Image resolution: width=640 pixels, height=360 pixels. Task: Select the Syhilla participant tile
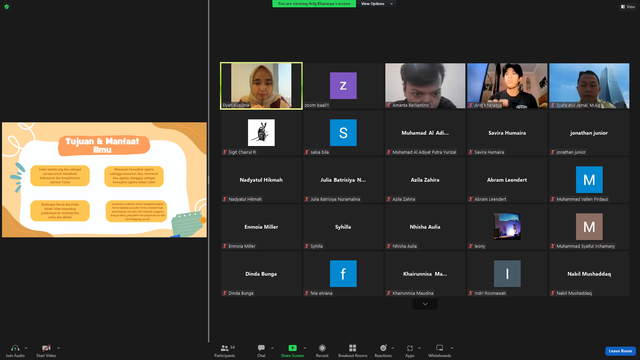343,227
